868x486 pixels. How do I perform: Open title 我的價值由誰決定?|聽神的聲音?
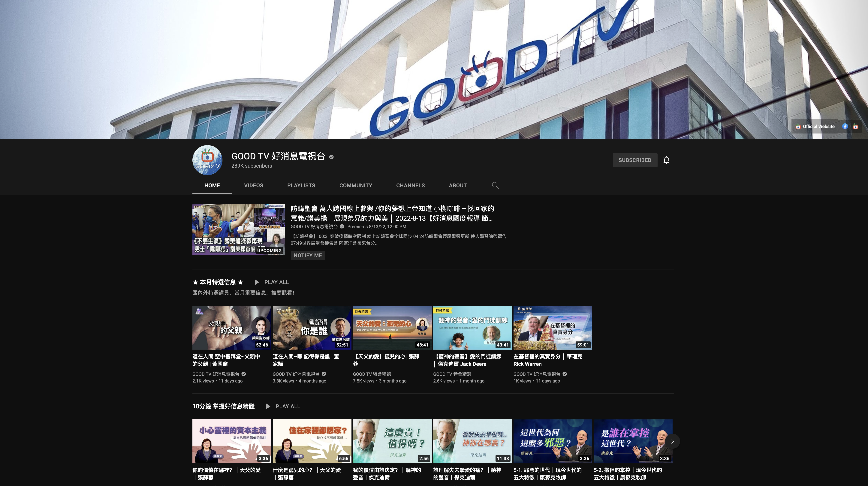pos(387,474)
